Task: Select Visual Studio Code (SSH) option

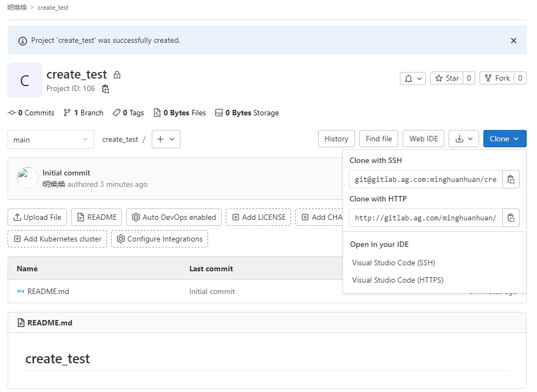Action: tap(393, 263)
